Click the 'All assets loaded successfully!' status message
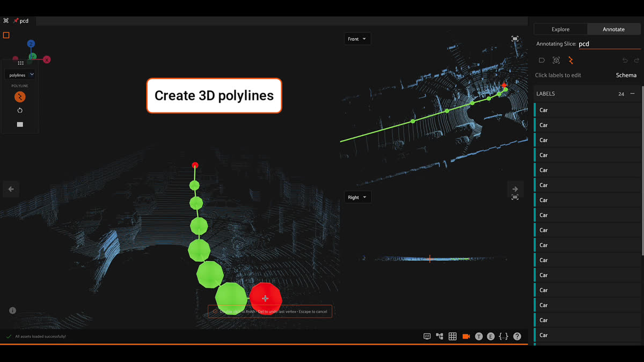Screen dimensions: 644x362 pos(41,337)
